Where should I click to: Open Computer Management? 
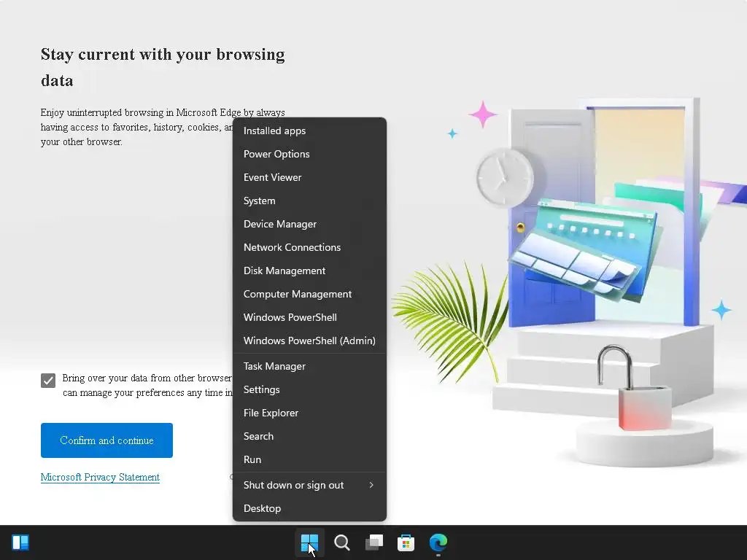point(309,294)
